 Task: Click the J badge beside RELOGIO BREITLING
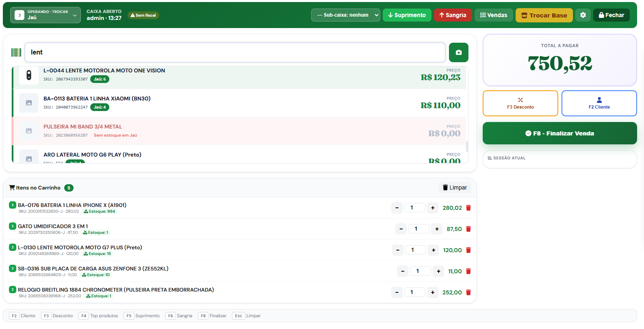point(13,290)
